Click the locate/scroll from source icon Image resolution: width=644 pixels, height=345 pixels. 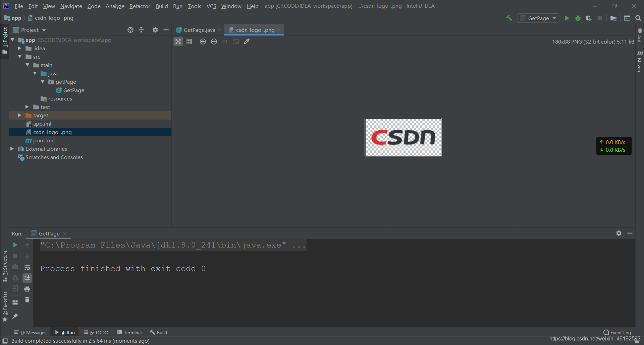130,30
